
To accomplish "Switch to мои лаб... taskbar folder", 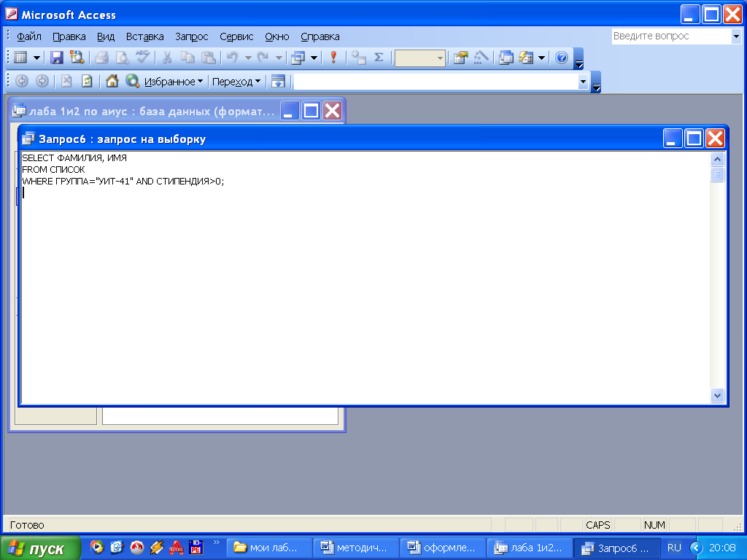I will pyautogui.click(x=269, y=548).
